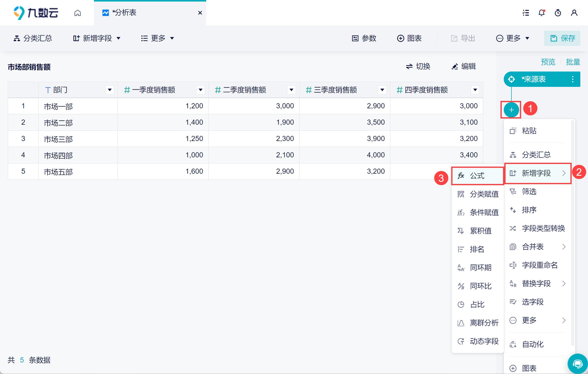Open the 一季度销售额 column dropdown

pos(201,90)
